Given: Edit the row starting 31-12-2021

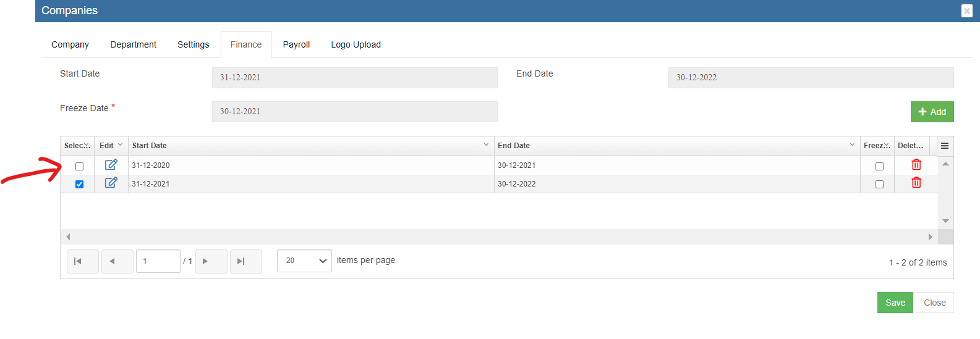Looking at the screenshot, I should pos(111,183).
